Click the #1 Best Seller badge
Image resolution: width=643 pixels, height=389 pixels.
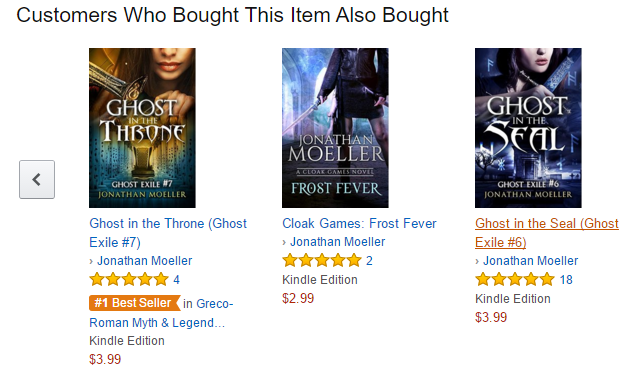(135, 303)
